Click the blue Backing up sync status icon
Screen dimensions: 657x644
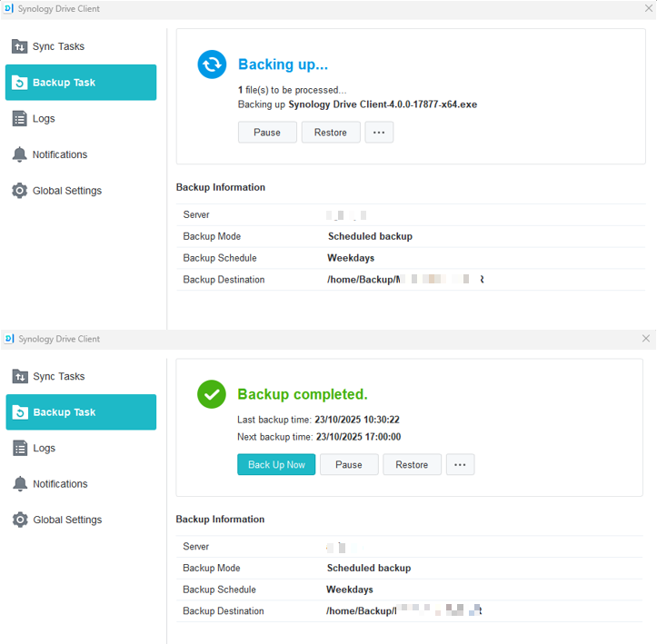point(212,64)
